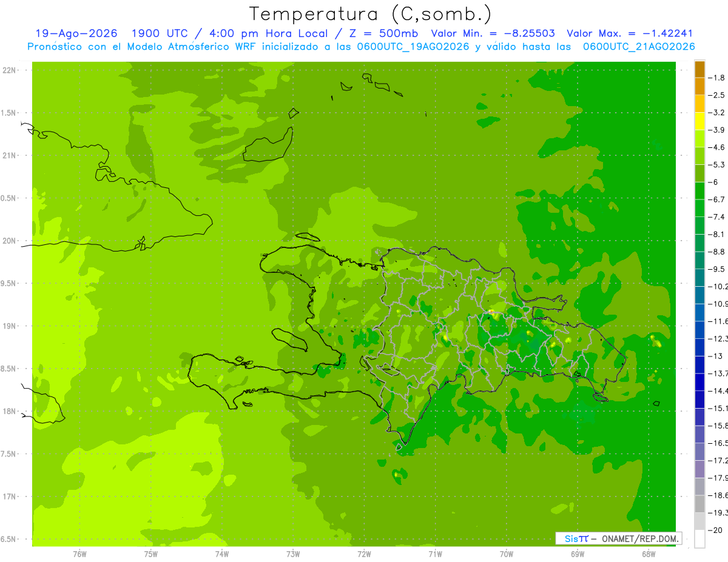Click the '17N' latitude label
The image size is (728, 562).
pos(9,497)
